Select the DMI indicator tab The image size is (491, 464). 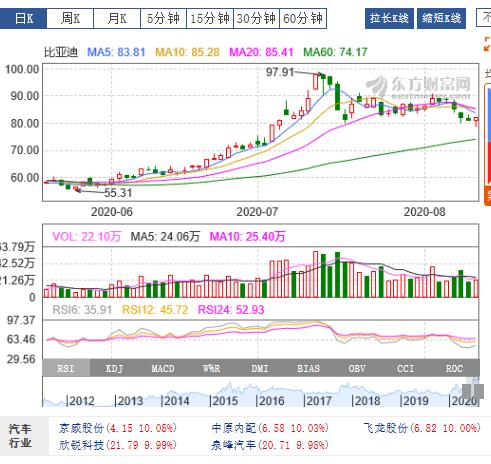pos(260,368)
